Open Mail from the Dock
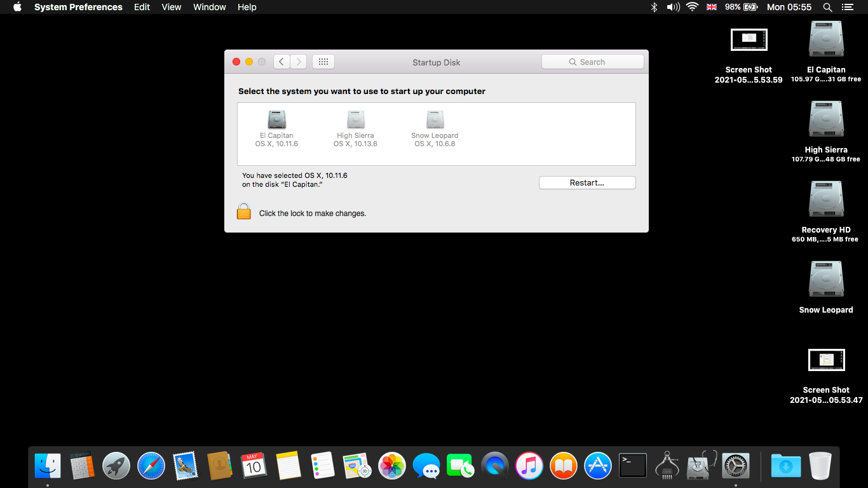This screenshot has height=488, width=868. click(185, 466)
